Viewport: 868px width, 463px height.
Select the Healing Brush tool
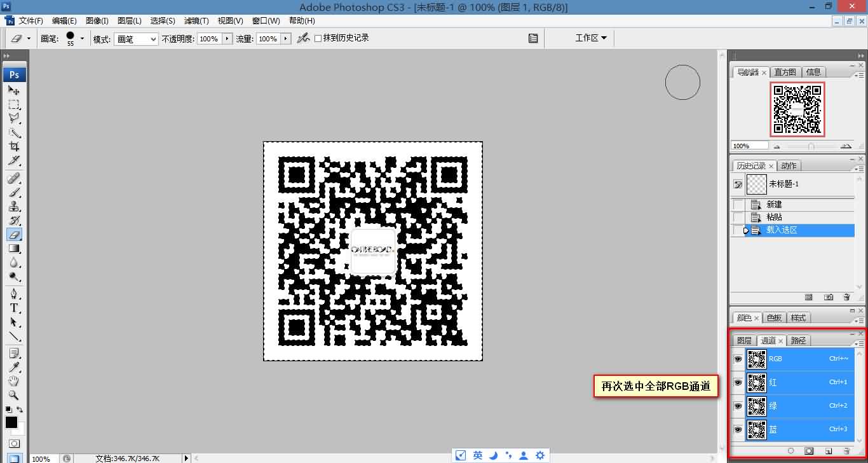[14, 178]
